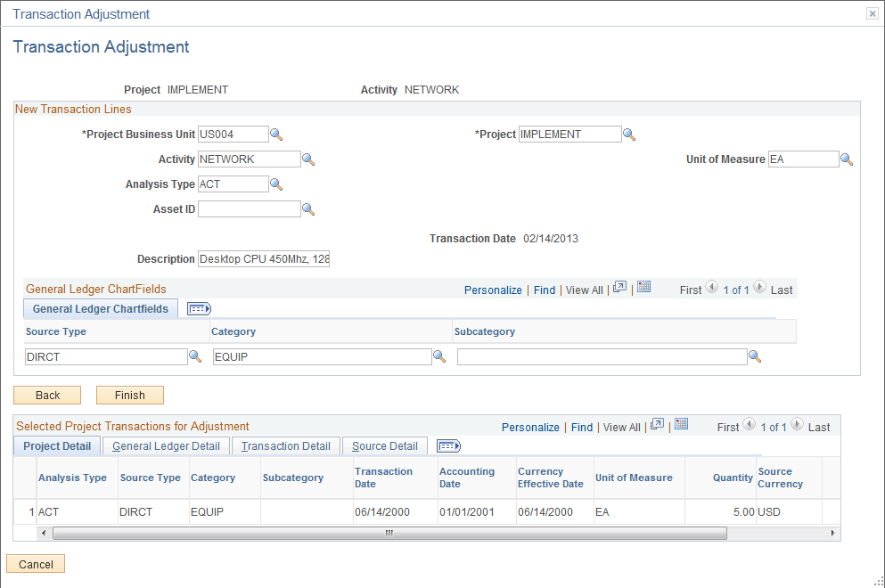Click the Finish button

[129, 394]
